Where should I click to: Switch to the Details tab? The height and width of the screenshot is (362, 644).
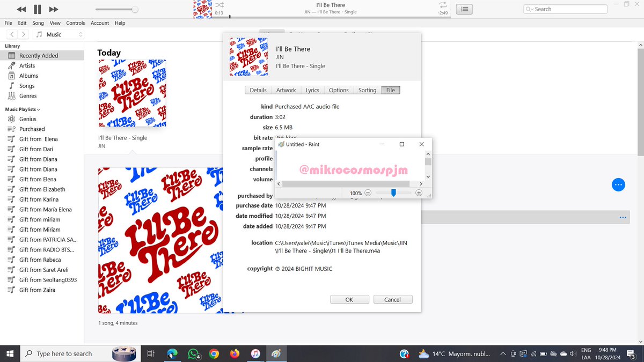point(258,90)
